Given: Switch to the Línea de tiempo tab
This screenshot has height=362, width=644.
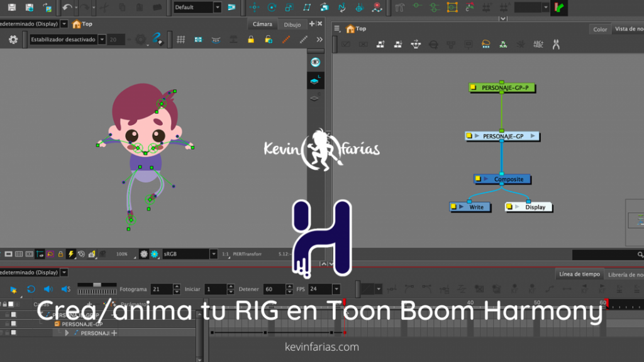Looking at the screenshot, I should (x=579, y=274).
